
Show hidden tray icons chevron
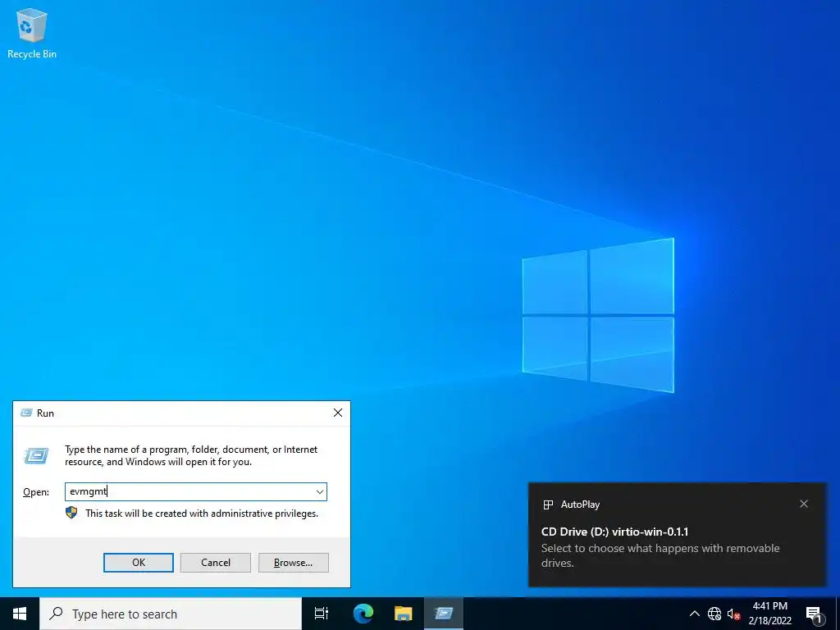click(x=694, y=614)
